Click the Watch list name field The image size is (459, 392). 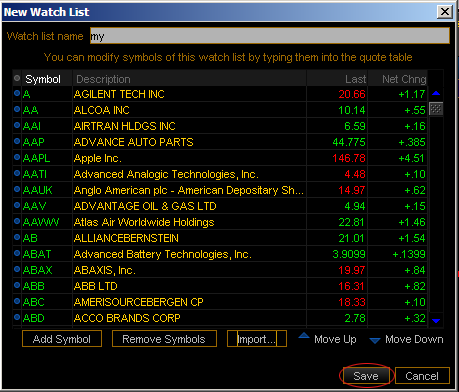coord(270,36)
